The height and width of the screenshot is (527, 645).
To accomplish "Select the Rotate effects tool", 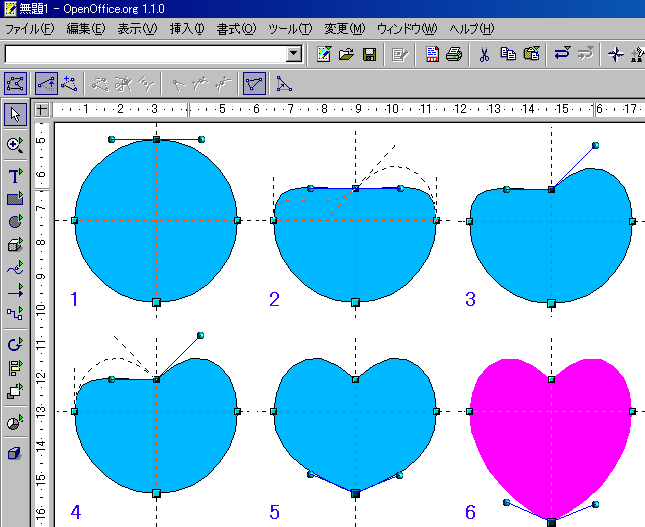I will (16, 344).
